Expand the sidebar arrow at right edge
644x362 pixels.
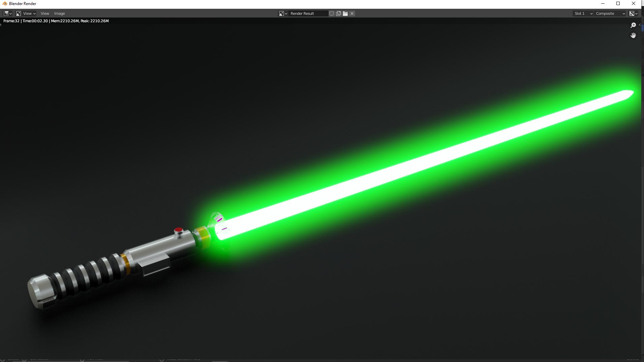(640, 25)
